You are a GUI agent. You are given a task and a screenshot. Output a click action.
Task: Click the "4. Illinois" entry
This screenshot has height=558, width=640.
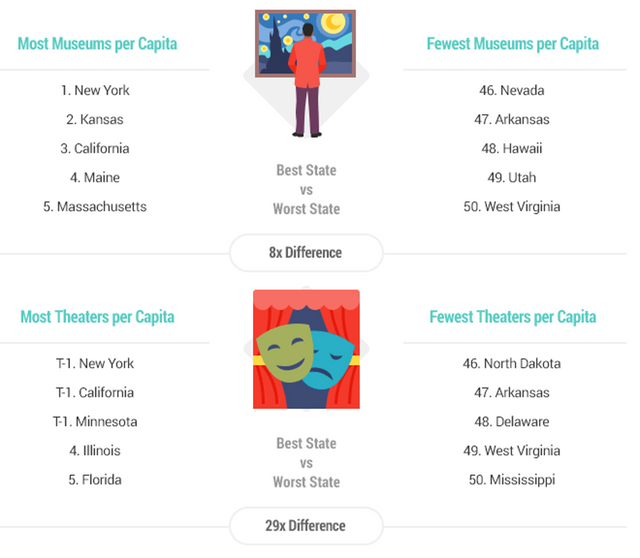coord(95,450)
